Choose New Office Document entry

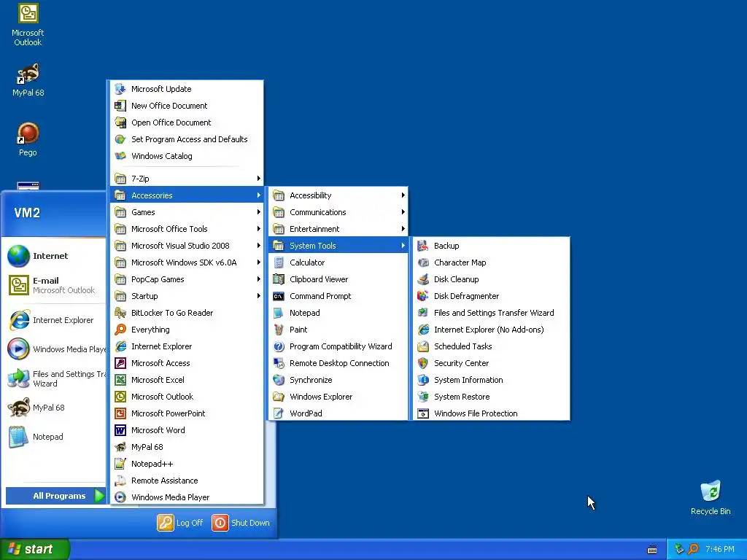pos(187,106)
